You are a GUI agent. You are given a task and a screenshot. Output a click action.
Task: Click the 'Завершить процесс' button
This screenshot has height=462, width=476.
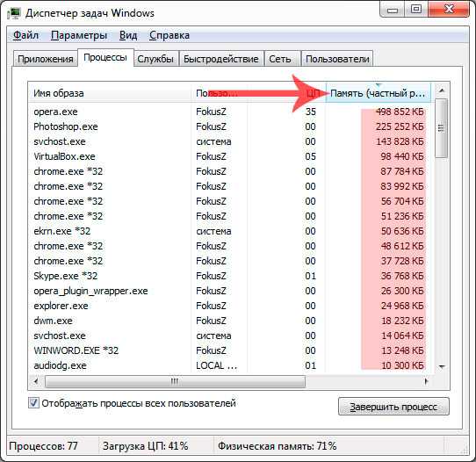tap(393, 407)
